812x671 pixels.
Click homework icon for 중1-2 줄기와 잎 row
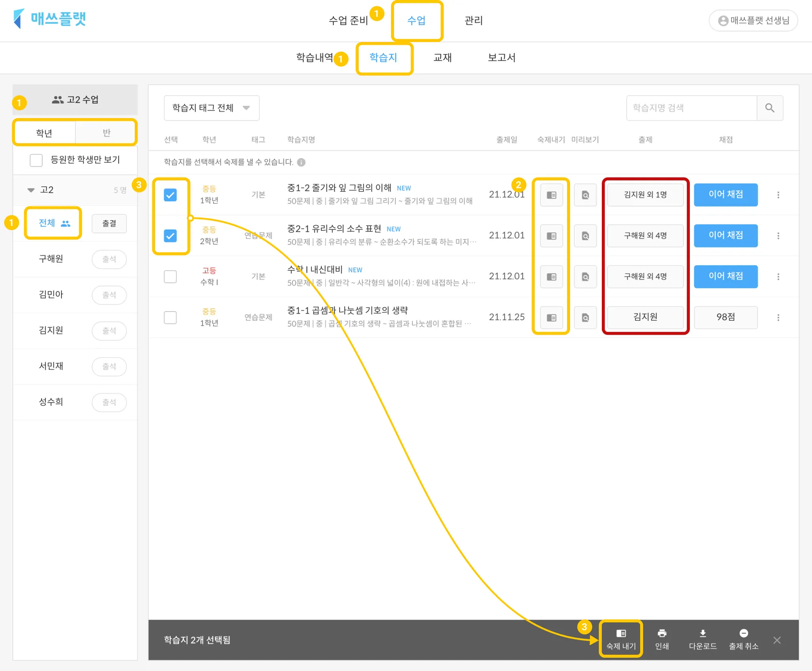coord(551,195)
